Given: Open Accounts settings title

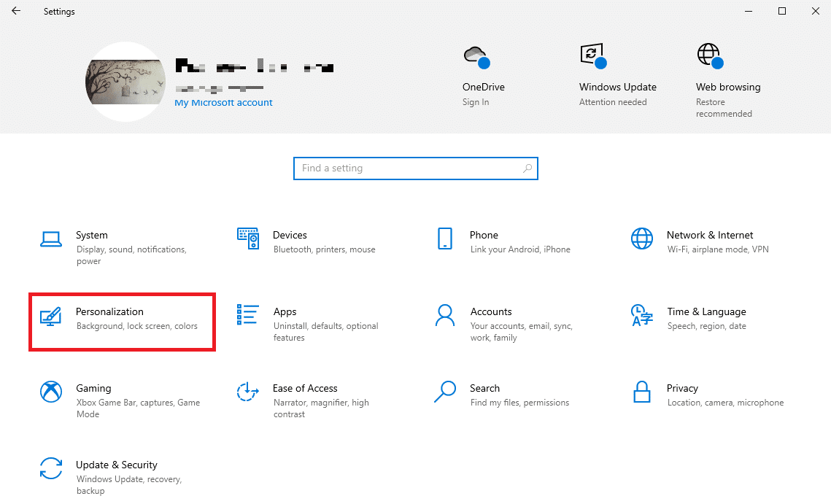Looking at the screenshot, I should [491, 311].
